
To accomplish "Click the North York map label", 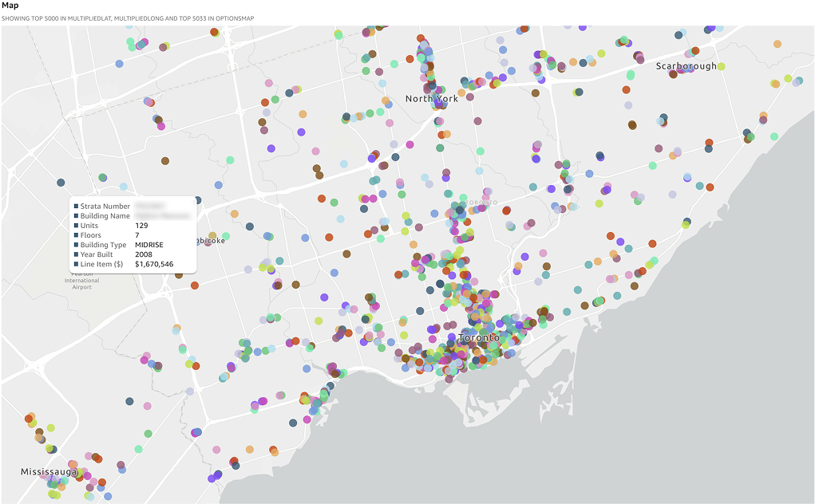I will (431, 99).
